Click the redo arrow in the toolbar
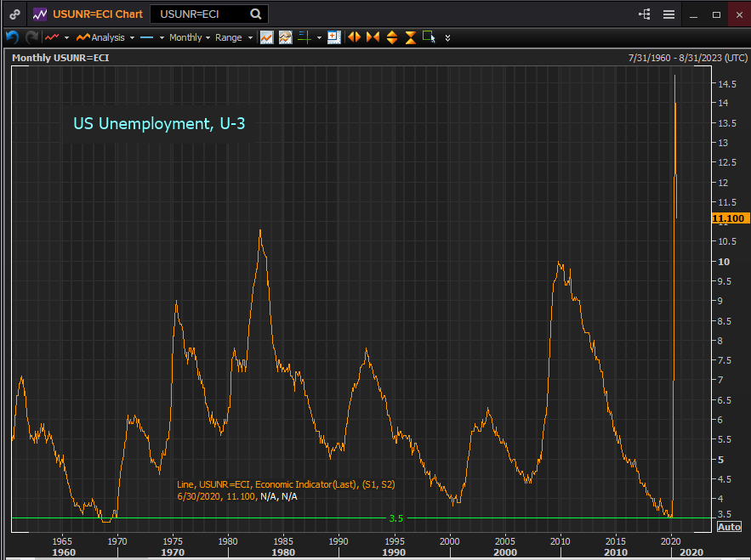The image size is (751, 560). (x=31, y=37)
